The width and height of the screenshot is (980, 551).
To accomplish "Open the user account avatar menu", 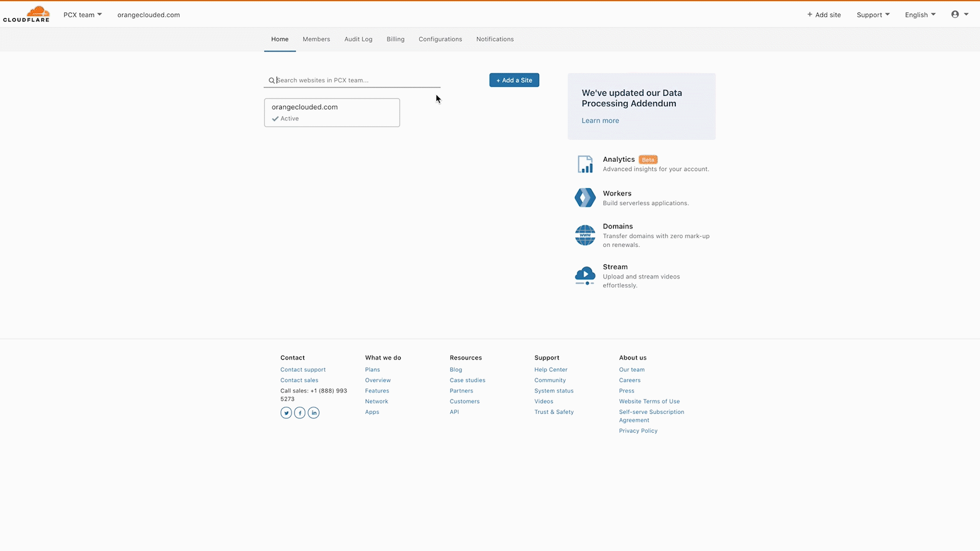I will (960, 14).
